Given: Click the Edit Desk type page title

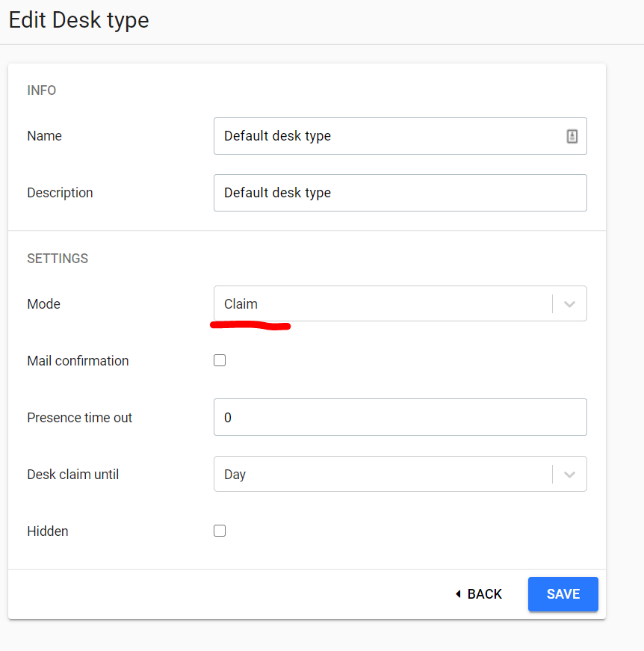Looking at the screenshot, I should tap(79, 20).
